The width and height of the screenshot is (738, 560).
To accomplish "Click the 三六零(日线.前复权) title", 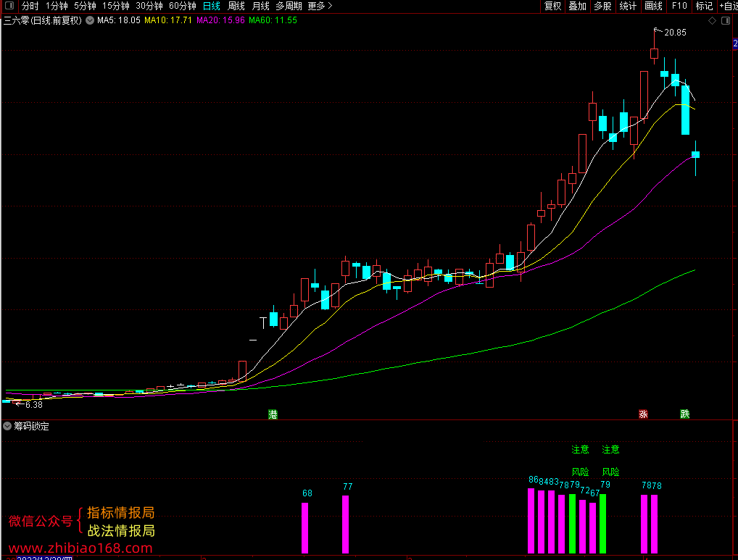I will coord(43,20).
